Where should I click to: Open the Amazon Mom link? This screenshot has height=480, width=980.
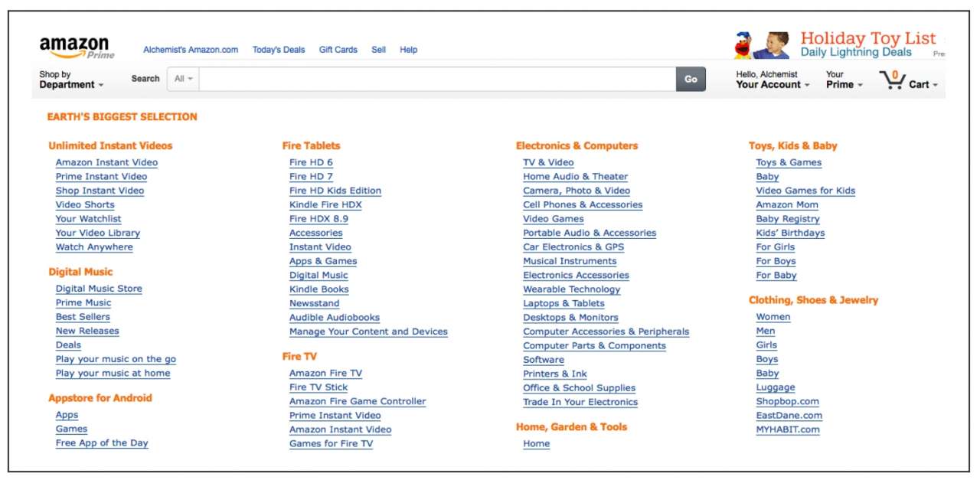787,205
